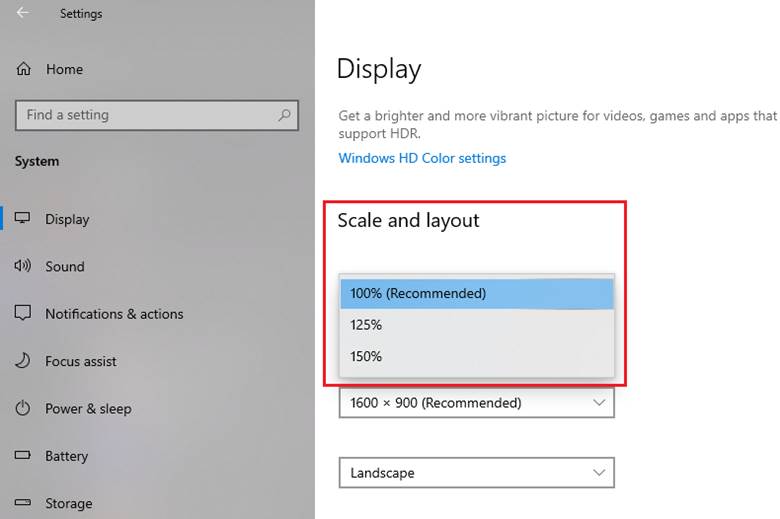780x519 pixels.
Task: Go to Sound settings page
Action: click(x=65, y=266)
